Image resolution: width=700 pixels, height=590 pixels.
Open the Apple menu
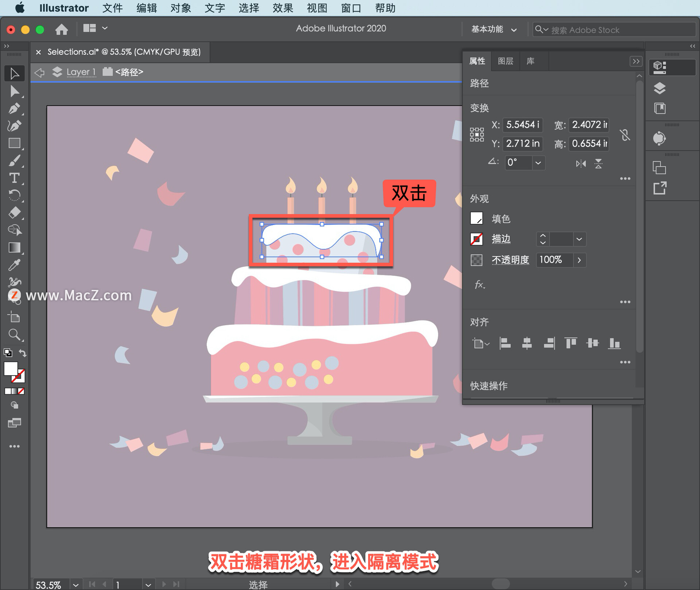[20, 8]
